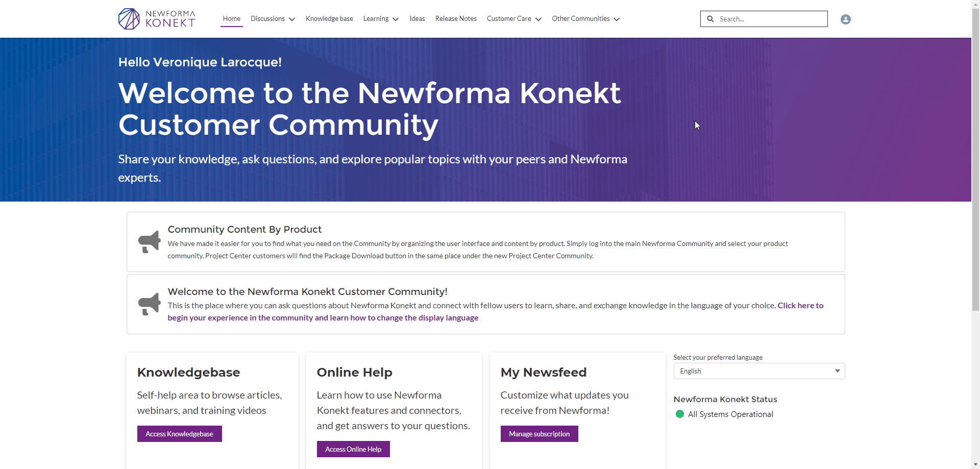Expand the Other Communities menu
The height and width of the screenshot is (469, 980).
585,19
